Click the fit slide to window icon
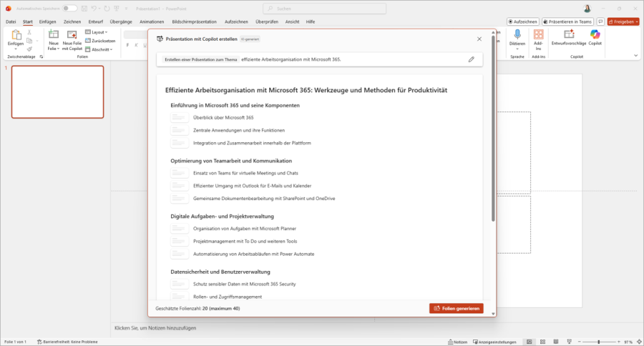644x346 pixels. click(639, 342)
